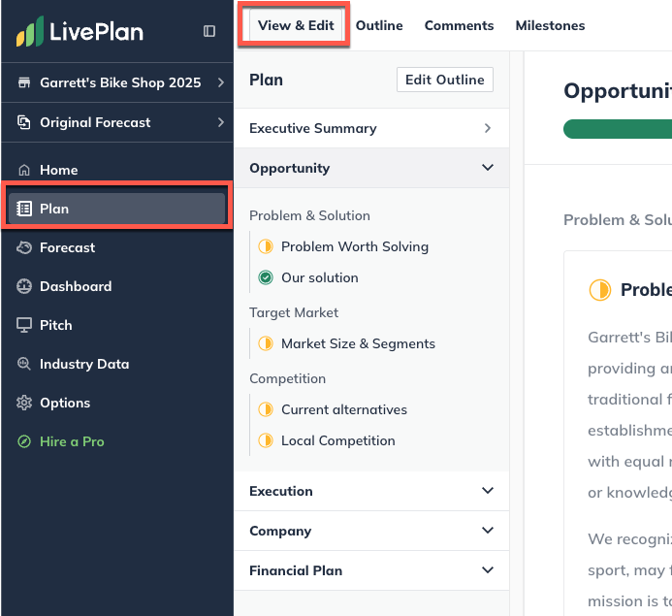This screenshot has width=672, height=616.
Task: Select Garrett's Bike Shop 2025 company name
Action: click(x=120, y=82)
